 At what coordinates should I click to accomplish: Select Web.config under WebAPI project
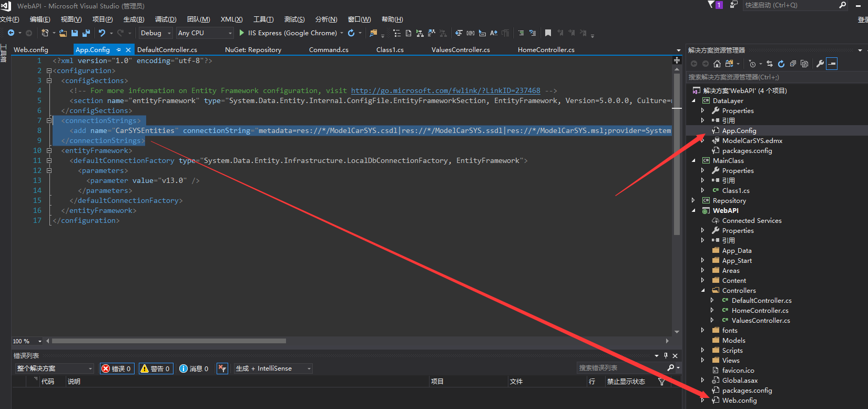pyautogui.click(x=739, y=400)
